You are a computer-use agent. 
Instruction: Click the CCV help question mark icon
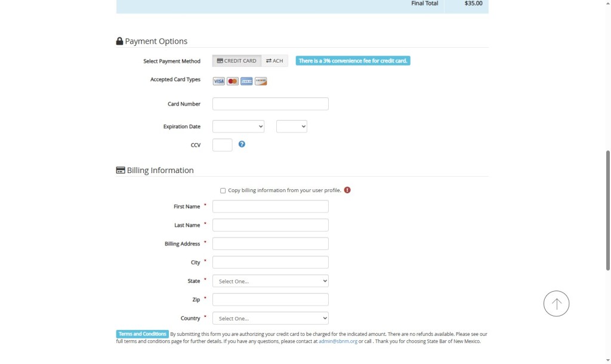click(242, 144)
